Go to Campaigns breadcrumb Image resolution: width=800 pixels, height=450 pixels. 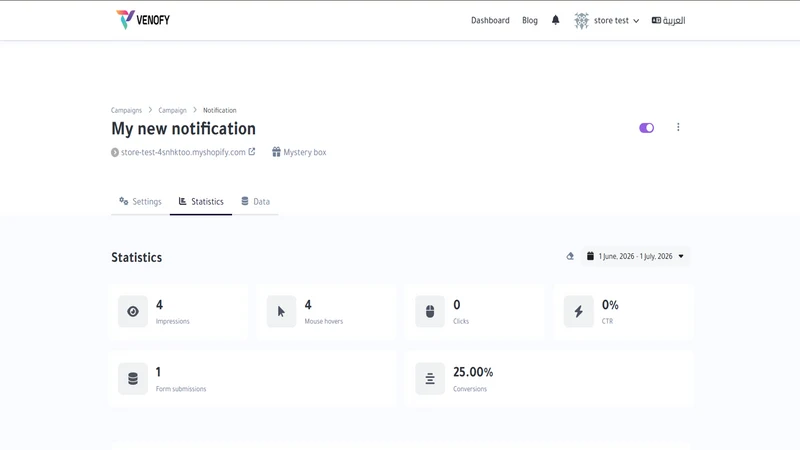pyautogui.click(x=126, y=110)
